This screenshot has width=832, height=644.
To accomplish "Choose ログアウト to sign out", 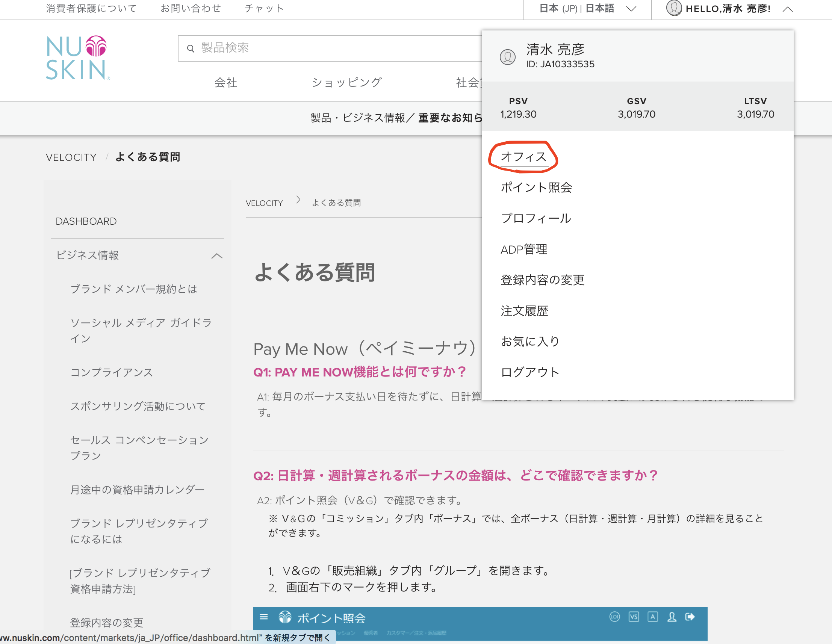I will [x=530, y=372].
